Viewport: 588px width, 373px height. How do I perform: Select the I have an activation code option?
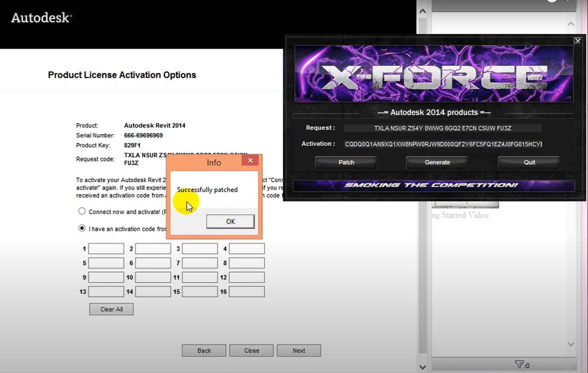click(x=82, y=228)
